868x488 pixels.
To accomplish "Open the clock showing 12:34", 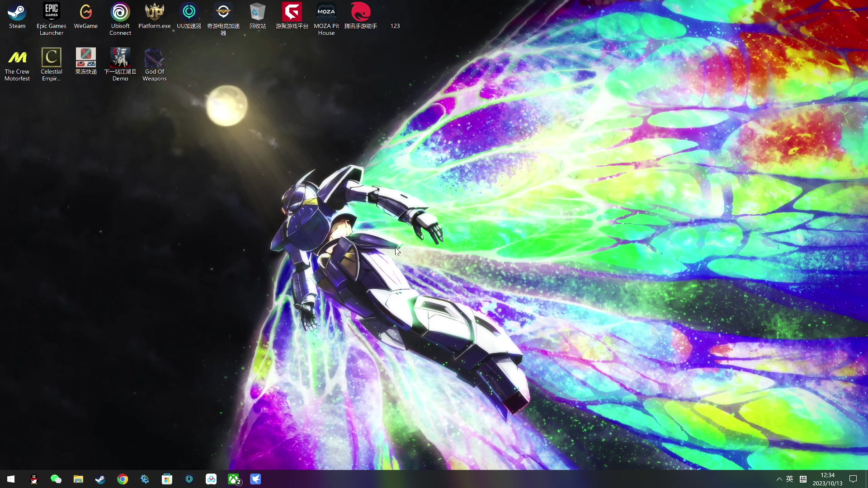I will 827,479.
